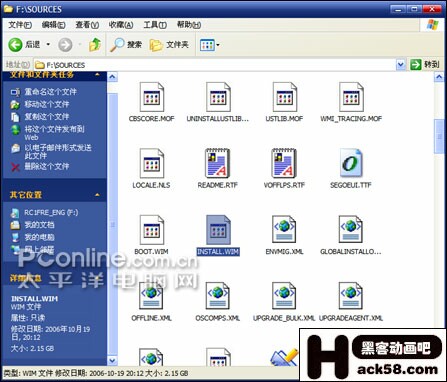Image resolution: width=447 pixels, height=382 pixels.
Task: Click task pane scrollbar down arrow
Action: click(112, 361)
